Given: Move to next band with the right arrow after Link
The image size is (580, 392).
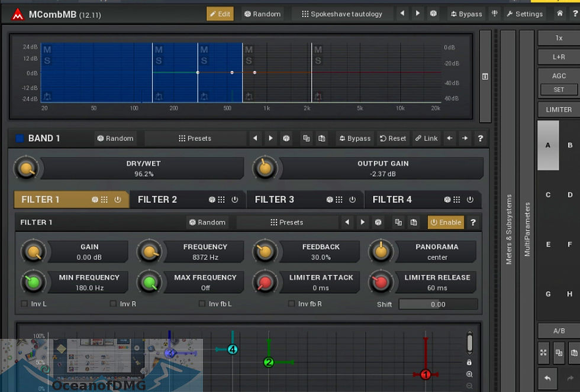Looking at the screenshot, I should click(465, 138).
